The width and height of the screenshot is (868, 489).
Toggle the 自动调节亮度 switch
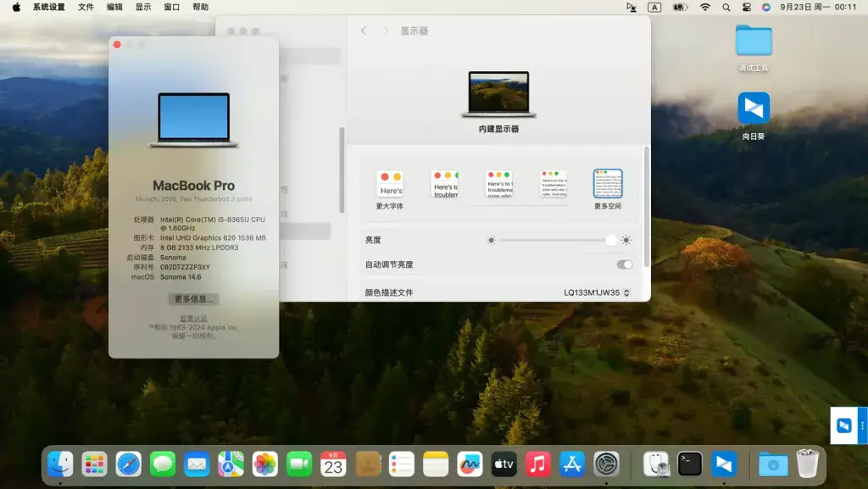click(625, 264)
